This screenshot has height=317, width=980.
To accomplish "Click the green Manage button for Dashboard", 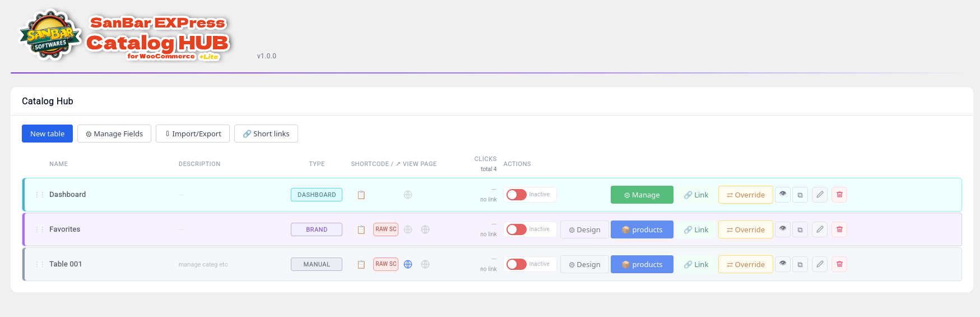I will click(642, 195).
